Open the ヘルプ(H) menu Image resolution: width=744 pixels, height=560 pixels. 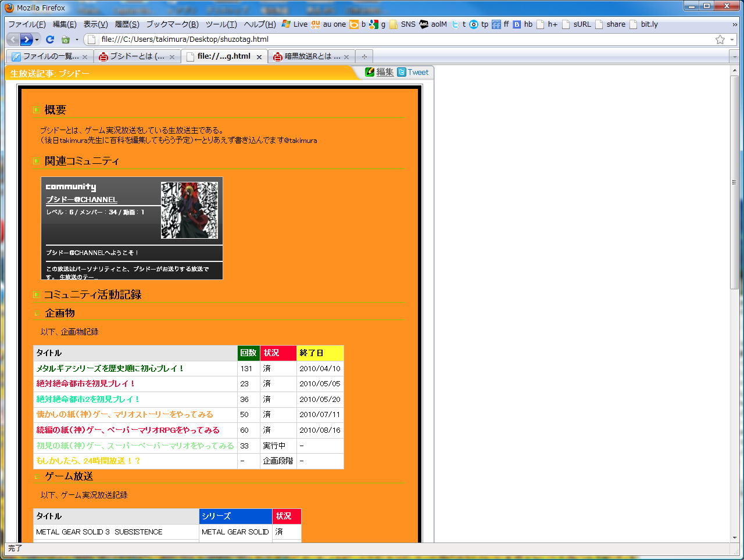[x=260, y=24]
